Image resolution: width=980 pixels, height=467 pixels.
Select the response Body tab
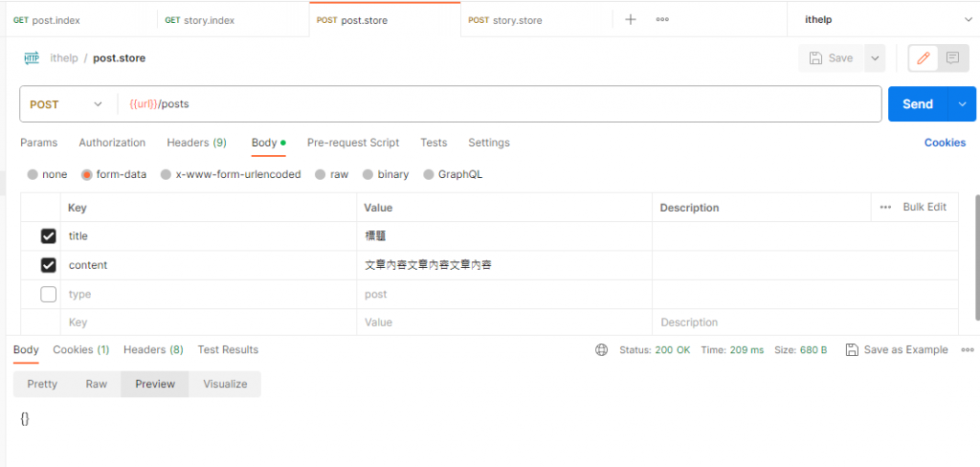(26, 350)
